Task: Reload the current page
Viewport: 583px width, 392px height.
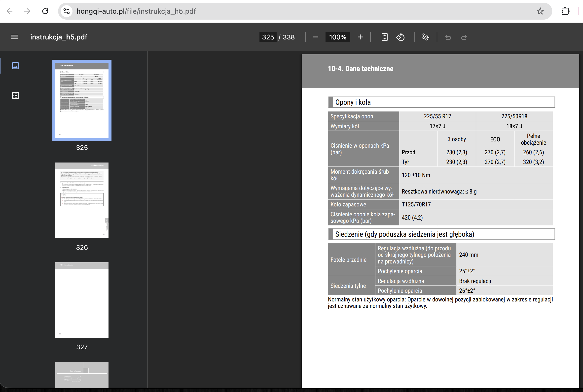Action: click(x=45, y=11)
